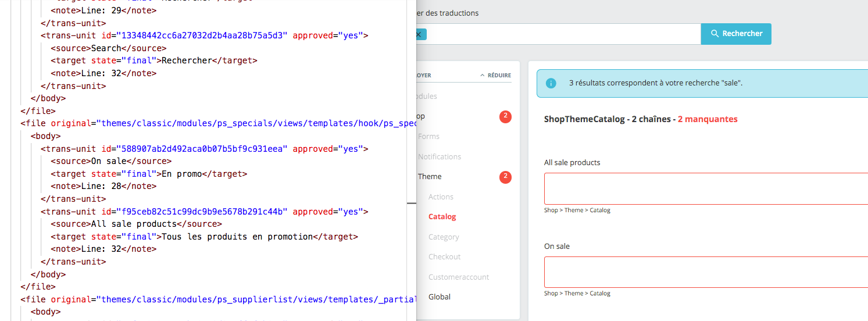This screenshot has height=321, width=868.
Task: Open the Global subcategory
Action: [440, 297]
